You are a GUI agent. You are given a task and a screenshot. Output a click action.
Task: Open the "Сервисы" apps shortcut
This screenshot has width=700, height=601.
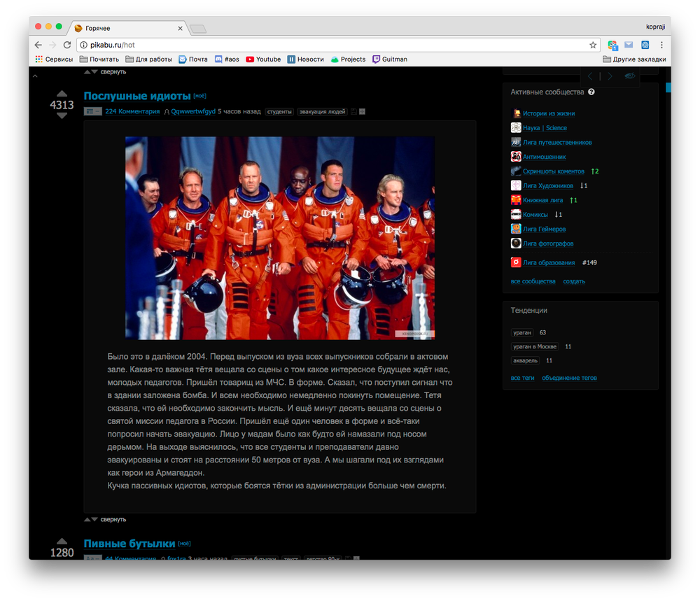coord(54,59)
